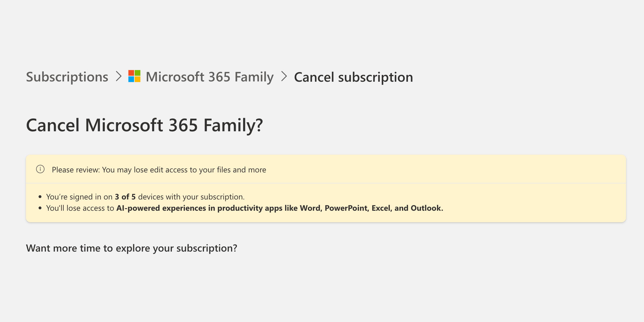Select the bullet about losing Copilot access
The width and height of the screenshot is (644, 322).
pyautogui.click(x=245, y=208)
